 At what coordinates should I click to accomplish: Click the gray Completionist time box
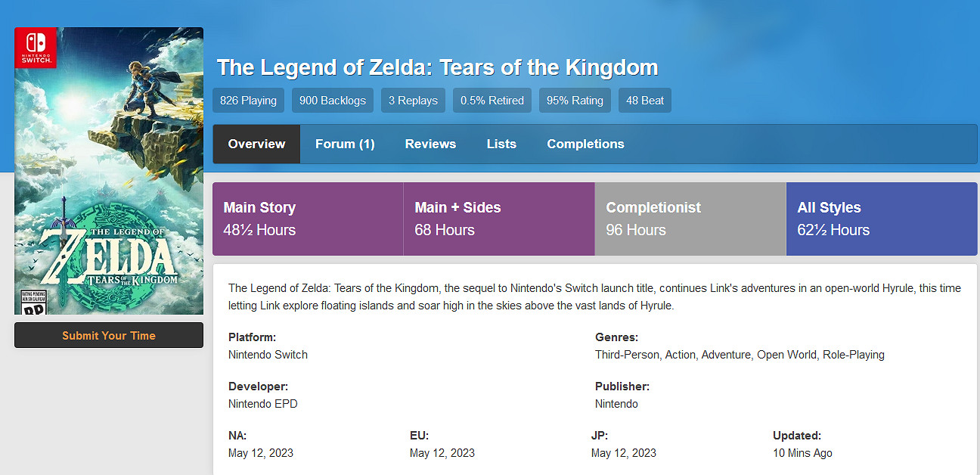coord(690,219)
